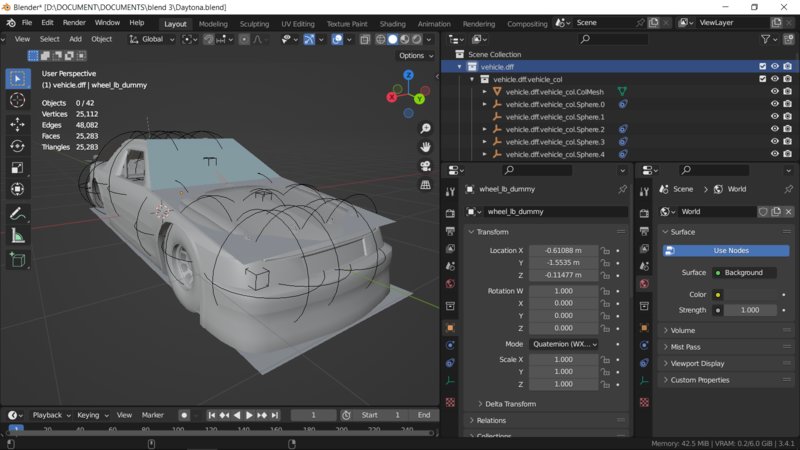Screen dimensions: 800x450
Task: Click the pan view hand icon
Action: click(425, 147)
